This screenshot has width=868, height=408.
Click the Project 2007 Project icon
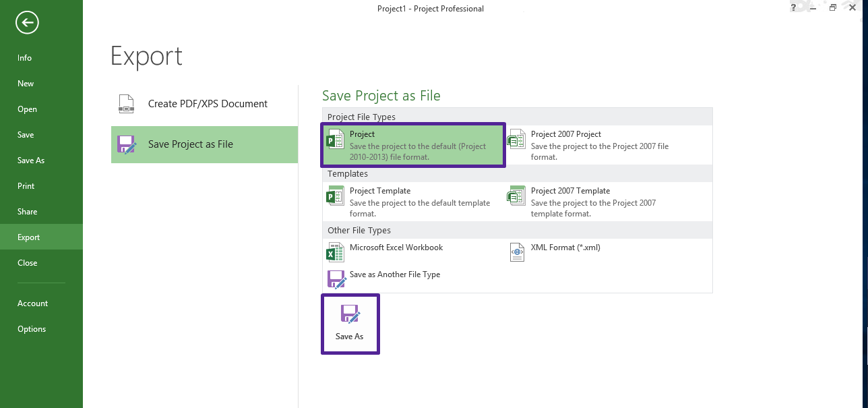coord(516,140)
